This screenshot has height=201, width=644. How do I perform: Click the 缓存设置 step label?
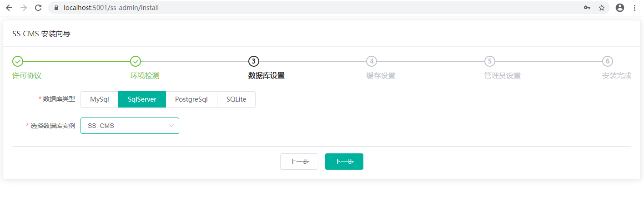[381, 76]
